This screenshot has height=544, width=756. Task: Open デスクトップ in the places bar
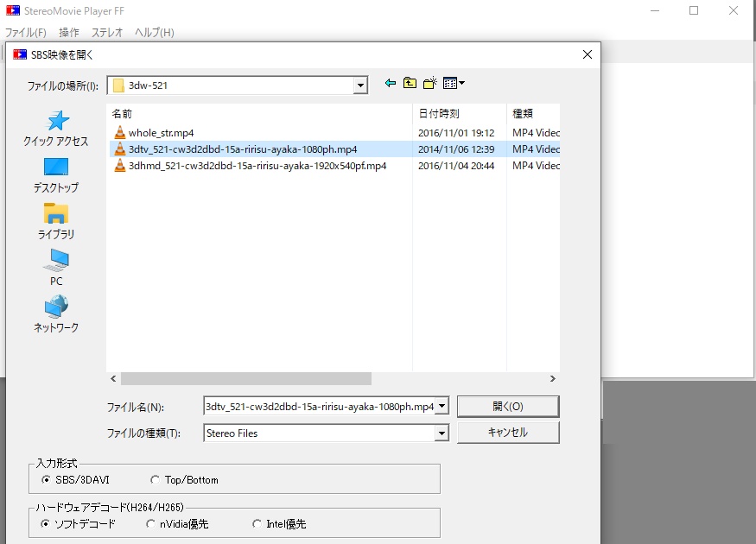[x=56, y=175]
